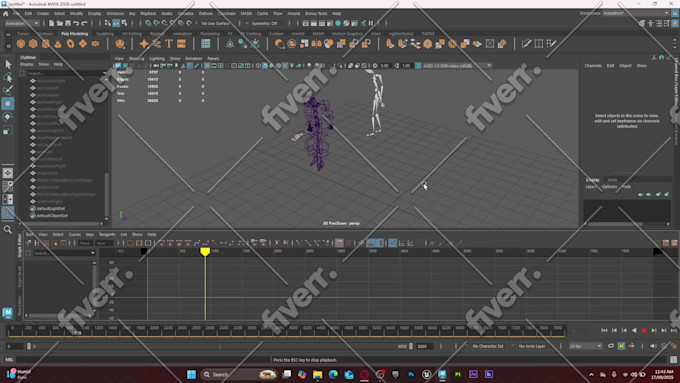Open the Deform menu

coord(206,13)
